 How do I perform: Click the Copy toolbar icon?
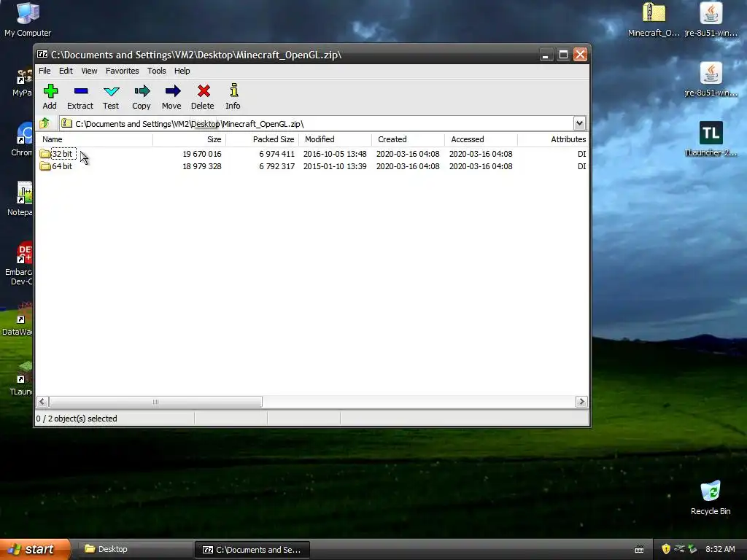point(142,91)
